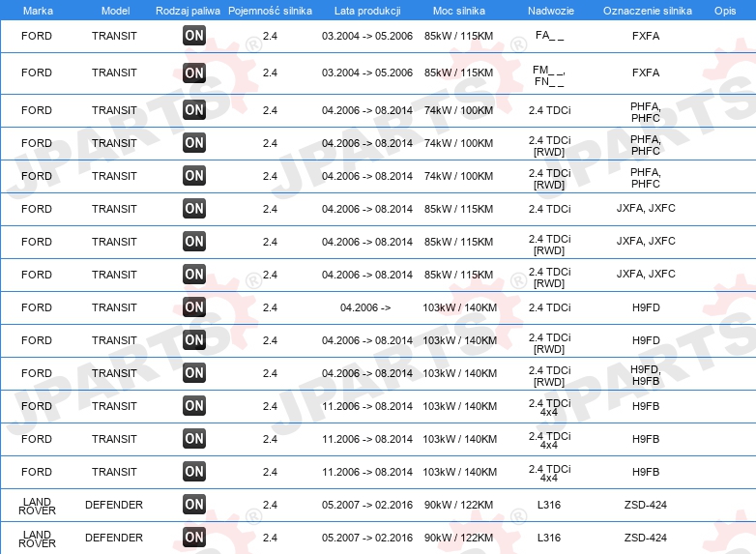Click '103kW / 140KM' in the open-ended 04.2006 -> row
The height and width of the screenshot is (554, 756).
pos(459,307)
